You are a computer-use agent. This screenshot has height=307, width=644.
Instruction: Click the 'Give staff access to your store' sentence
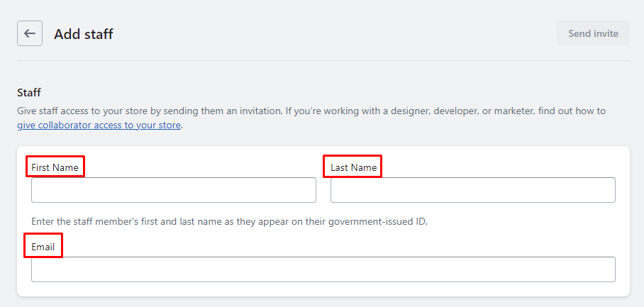(x=92, y=111)
